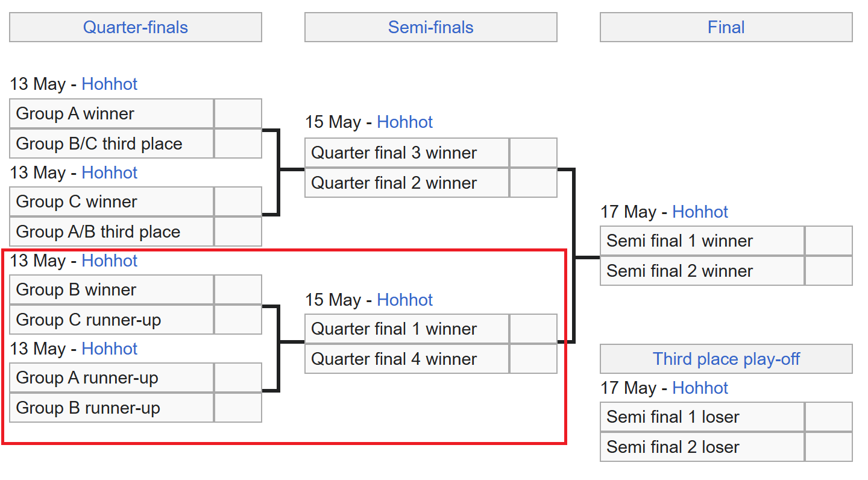Viewport: 868px width, 480px height.
Task: Open the Semi-finals header link
Action: pyautogui.click(x=430, y=28)
